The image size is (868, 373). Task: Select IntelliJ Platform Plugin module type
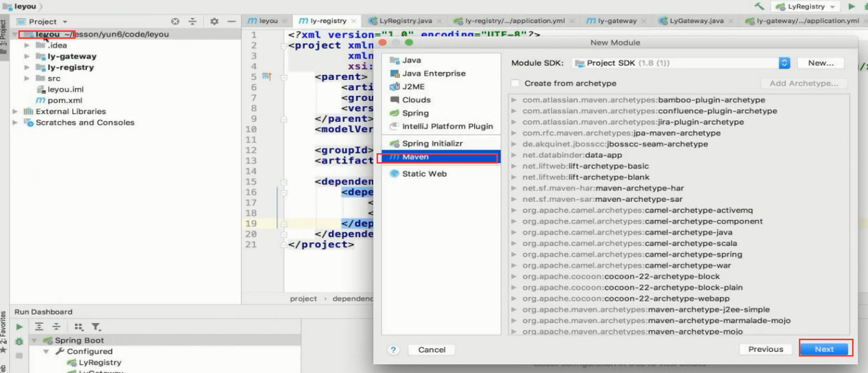(x=441, y=126)
